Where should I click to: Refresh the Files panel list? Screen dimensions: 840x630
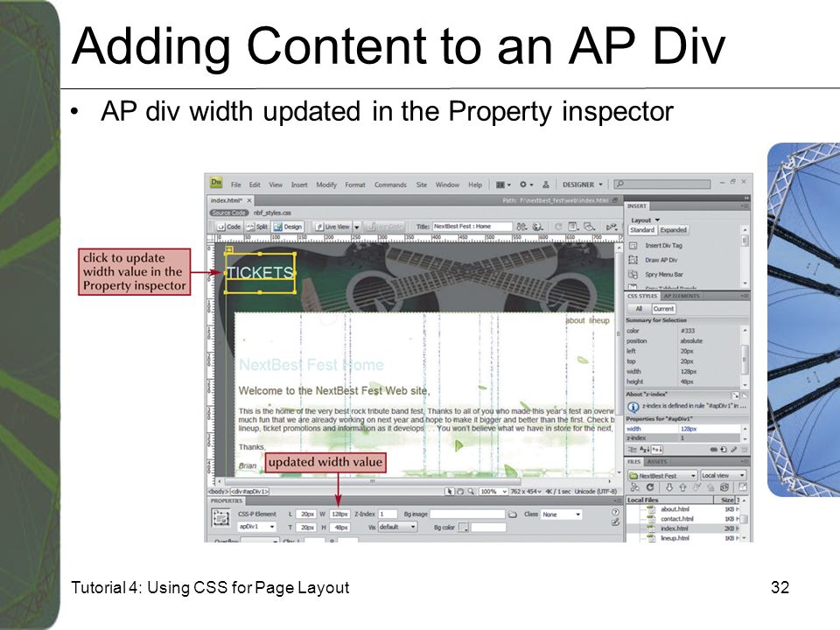650,487
